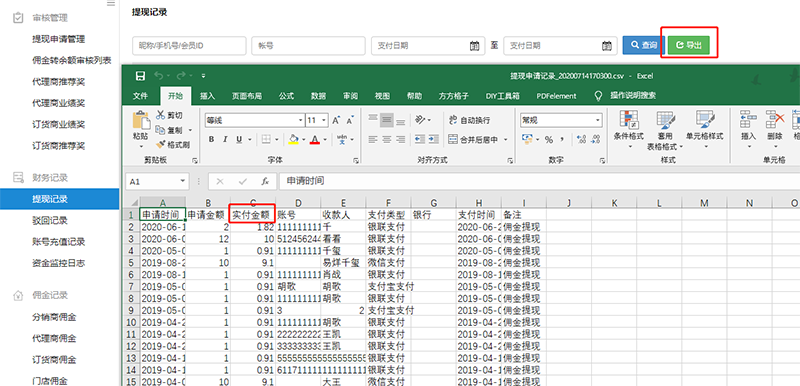Open format as table (套用表格格式)
The height and width of the screenshot is (386, 800).
click(x=665, y=130)
